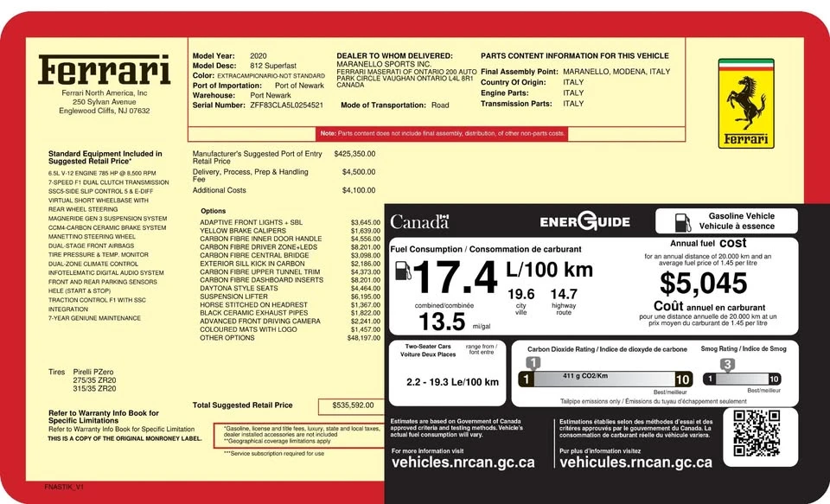Click the model description 812 Superfast
This screenshot has width=830, height=504.
tap(273, 66)
